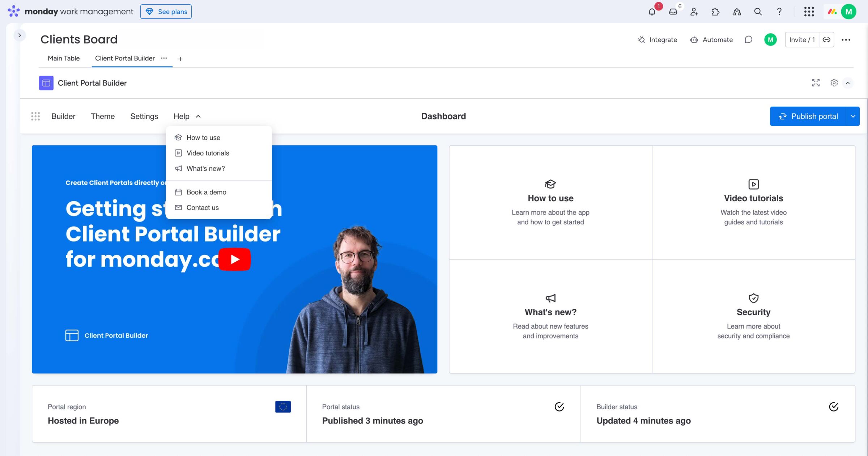Choose Video tutorials from Help menu
The image size is (868, 456).
point(218,153)
